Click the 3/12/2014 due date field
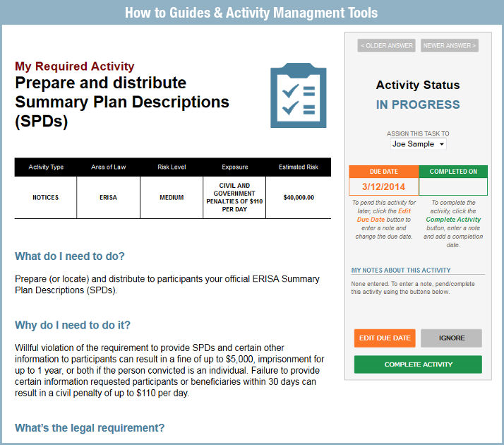 pyautogui.click(x=383, y=186)
